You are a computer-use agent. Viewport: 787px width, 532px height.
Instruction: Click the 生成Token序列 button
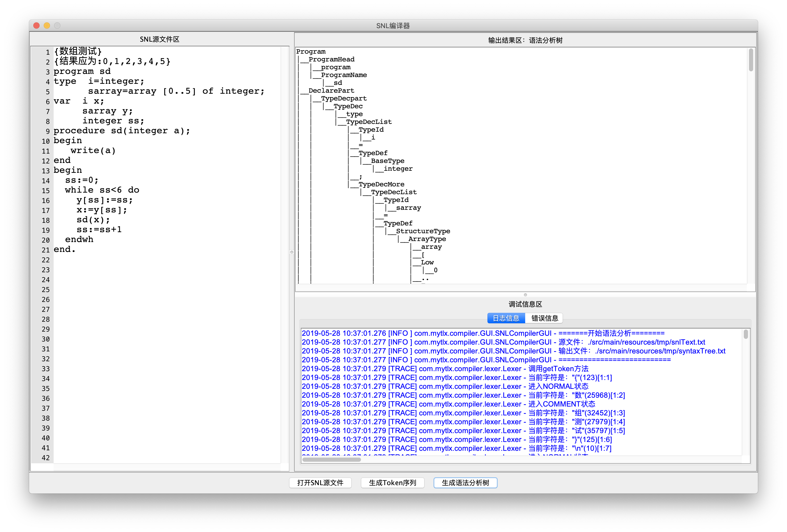tap(392, 483)
